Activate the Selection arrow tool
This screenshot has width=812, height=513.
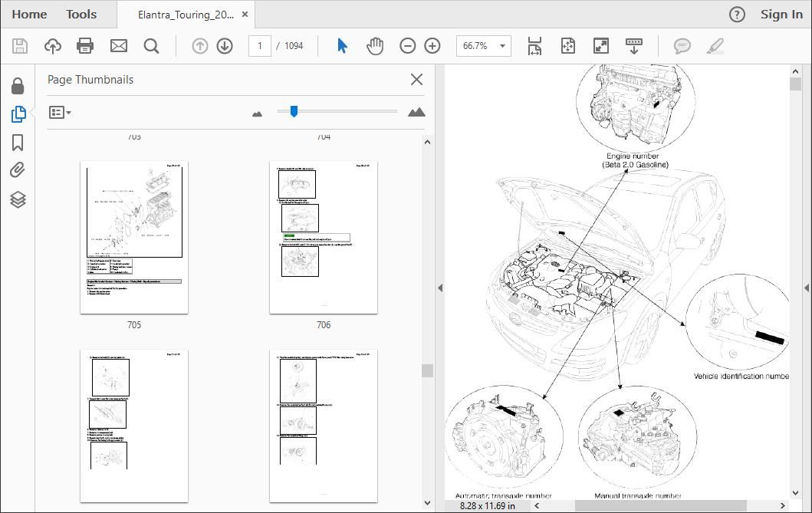pos(342,46)
